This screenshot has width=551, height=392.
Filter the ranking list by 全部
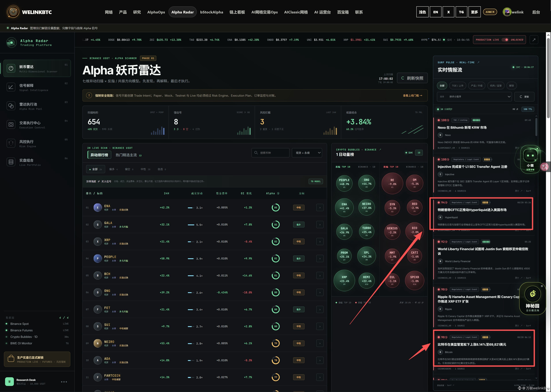(96, 169)
